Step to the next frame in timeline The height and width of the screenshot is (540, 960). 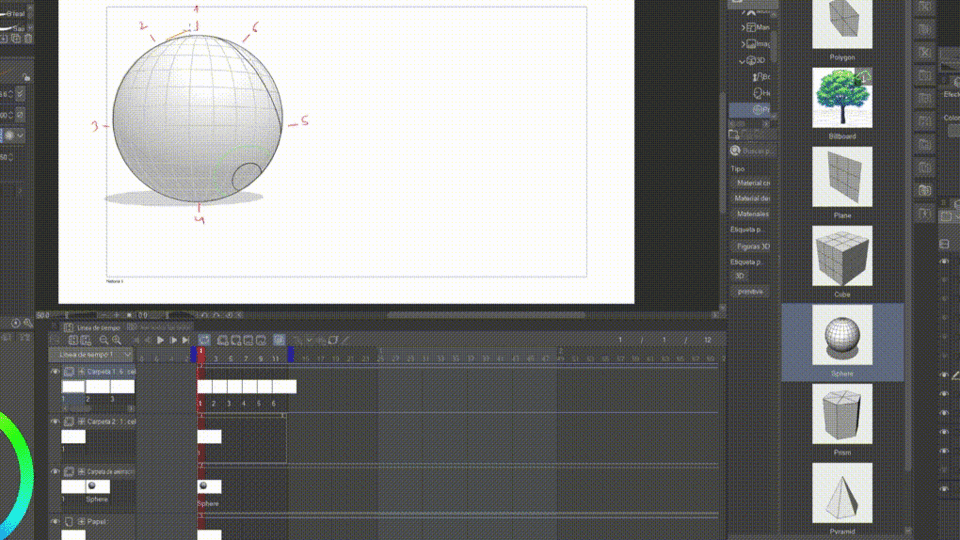pos(173,341)
